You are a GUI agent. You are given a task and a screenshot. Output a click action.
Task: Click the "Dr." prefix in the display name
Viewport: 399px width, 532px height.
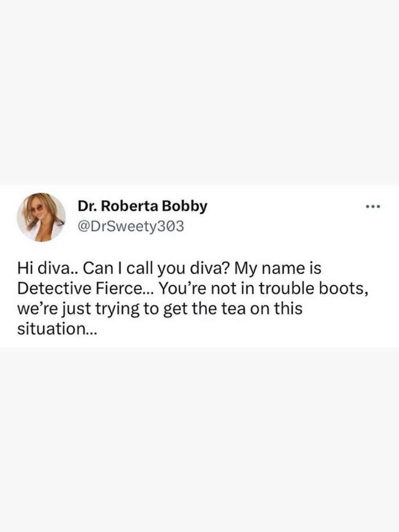click(x=86, y=205)
